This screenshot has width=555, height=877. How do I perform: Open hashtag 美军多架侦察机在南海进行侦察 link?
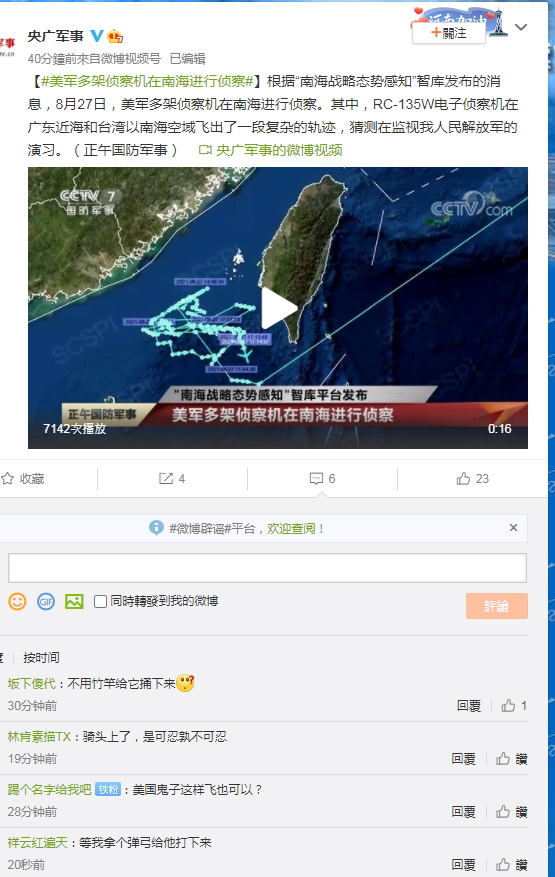tap(148, 82)
